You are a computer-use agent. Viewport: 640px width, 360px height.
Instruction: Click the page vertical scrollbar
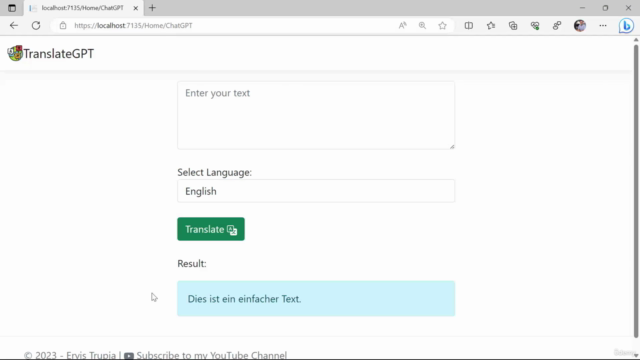click(636, 190)
